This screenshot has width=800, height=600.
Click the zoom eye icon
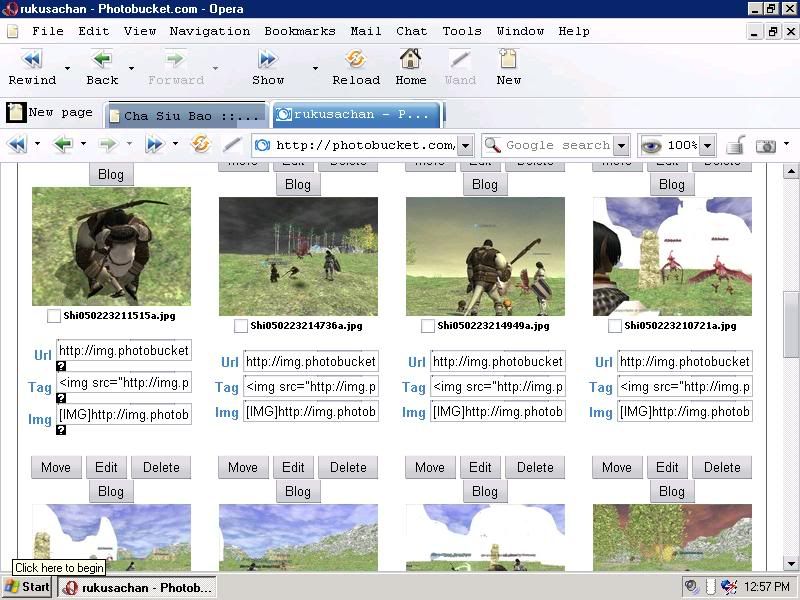point(651,146)
